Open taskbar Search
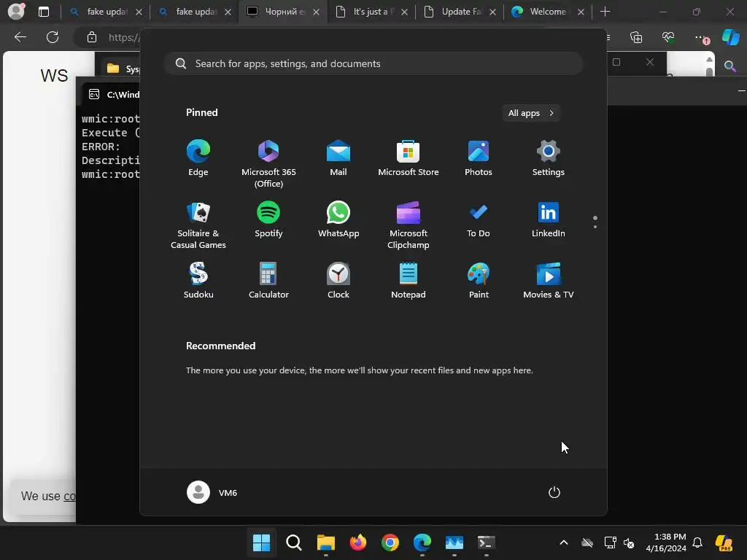The width and height of the screenshot is (747, 560). coord(293,542)
